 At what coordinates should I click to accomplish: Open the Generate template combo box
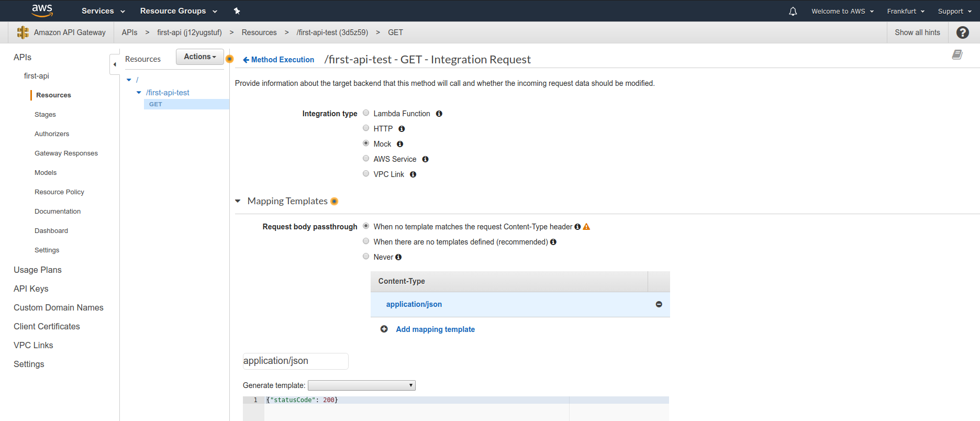click(362, 385)
